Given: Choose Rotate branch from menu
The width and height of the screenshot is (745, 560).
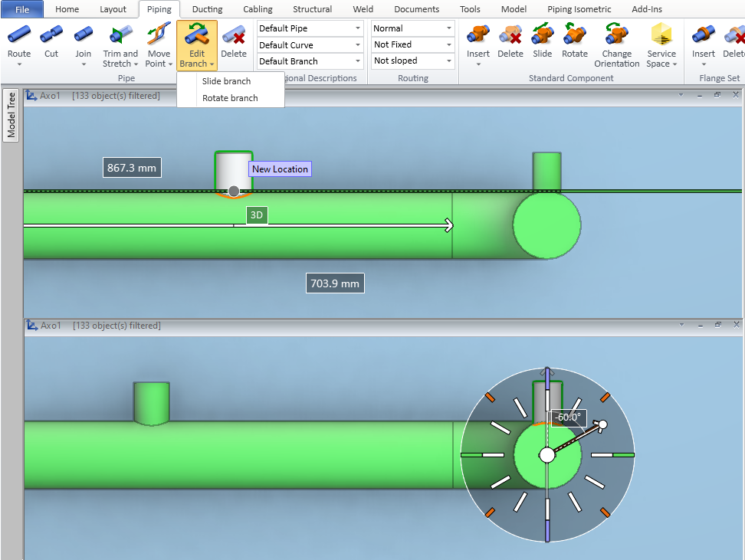Looking at the screenshot, I should tap(230, 98).
